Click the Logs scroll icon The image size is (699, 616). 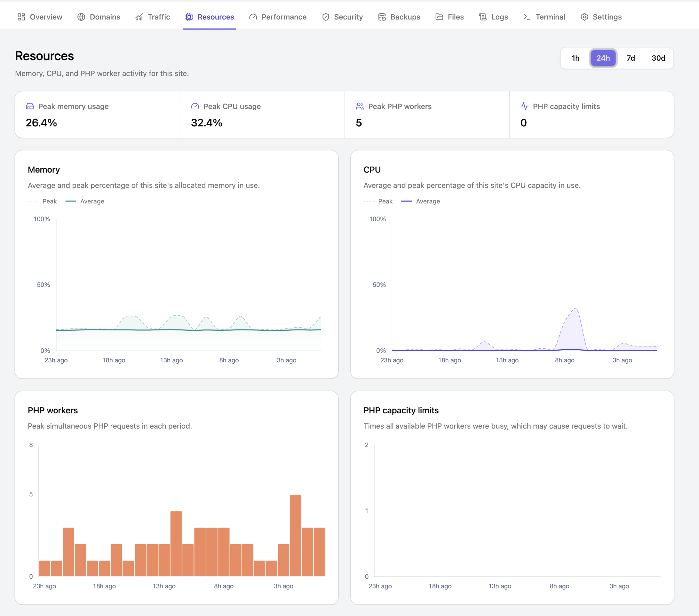click(483, 17)
